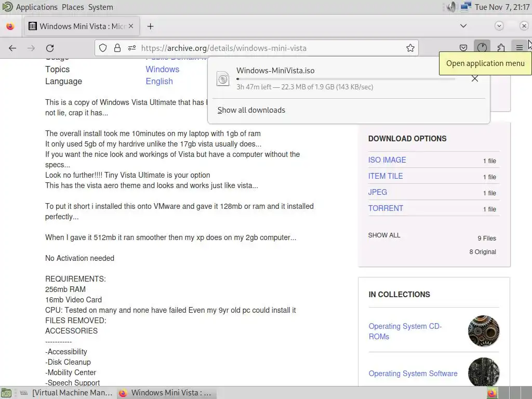Go back to the previous page
This screenshot has height=399, width=532.
[x=12, y=48]
